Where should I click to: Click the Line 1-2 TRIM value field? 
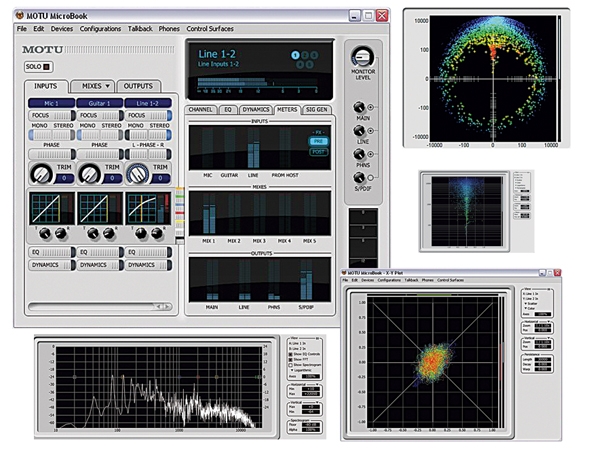[161, 178]
